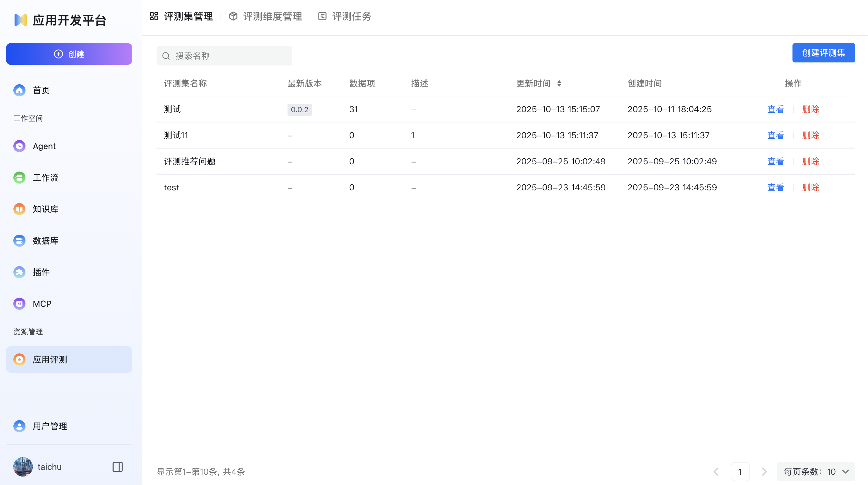Select the 插件 plugin icon

click(19, 272)
